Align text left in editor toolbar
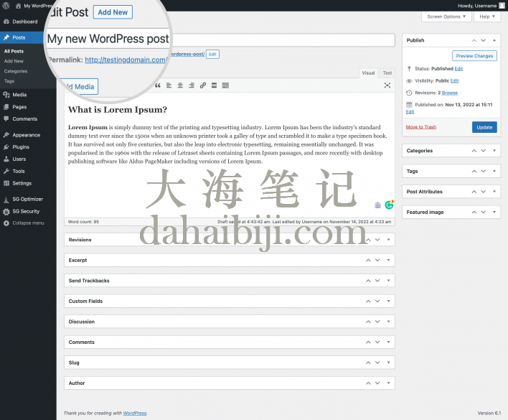 [x=169, y=85]
